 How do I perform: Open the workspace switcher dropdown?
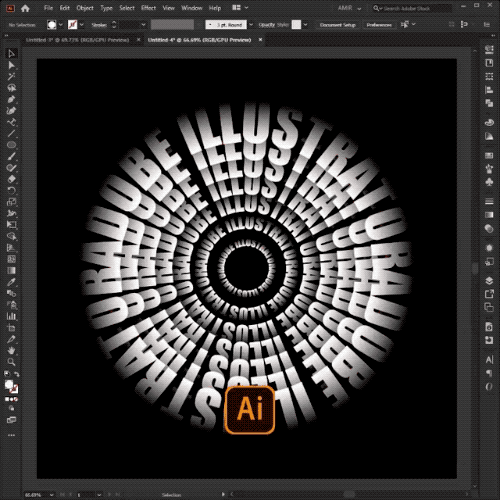(240, 8)
